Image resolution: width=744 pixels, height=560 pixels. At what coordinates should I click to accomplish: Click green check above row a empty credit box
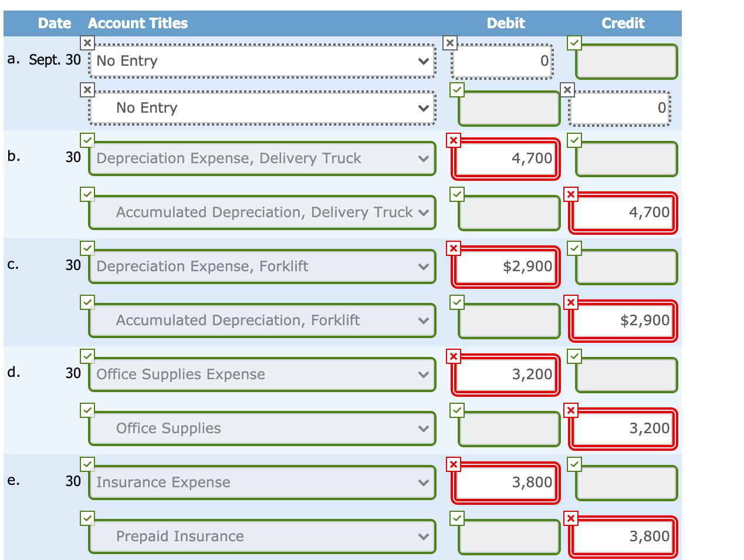point(574,43)
